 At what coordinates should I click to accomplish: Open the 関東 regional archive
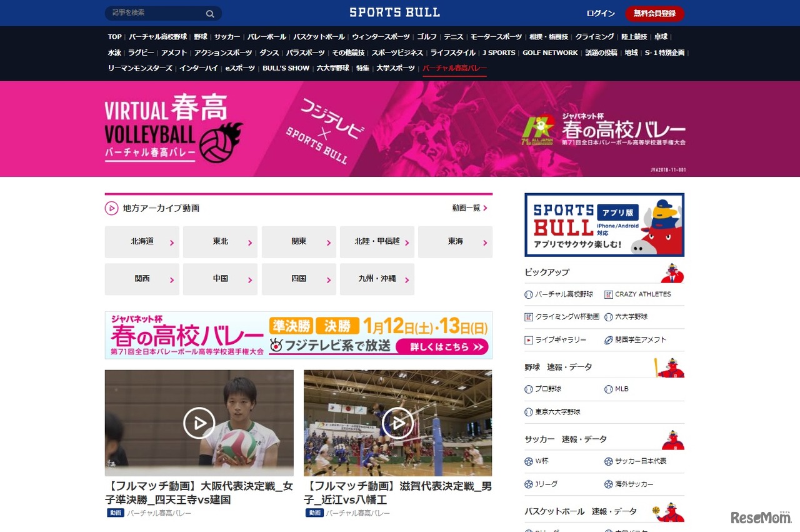299,242
